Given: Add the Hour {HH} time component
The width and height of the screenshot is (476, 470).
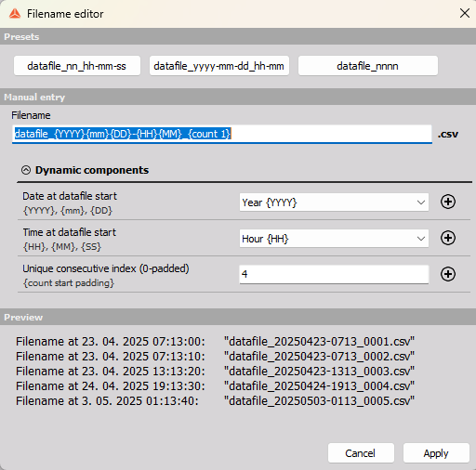Looking at the screenshot, I should pos(448,238).
